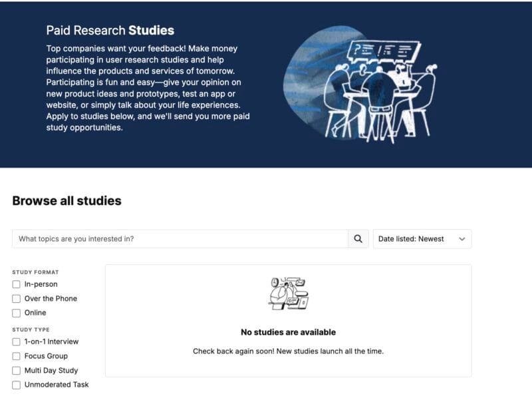Select the 1-on-1 Interview checkbox
This screenshot has width=532, height=398.
17,341
